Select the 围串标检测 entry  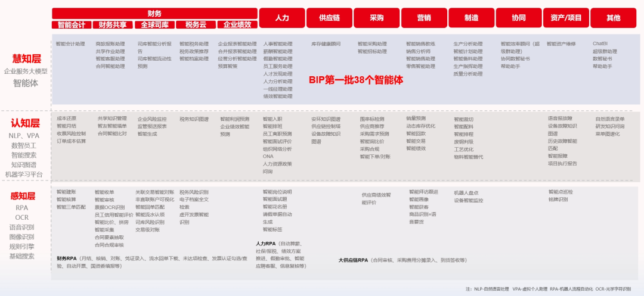[372, 119]
